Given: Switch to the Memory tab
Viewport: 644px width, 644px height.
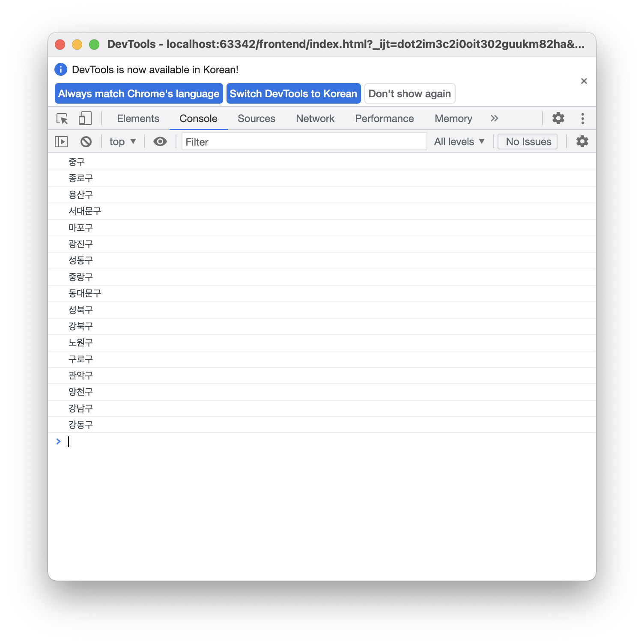Looking at the screenshot, I should click(x=453, y=119).
